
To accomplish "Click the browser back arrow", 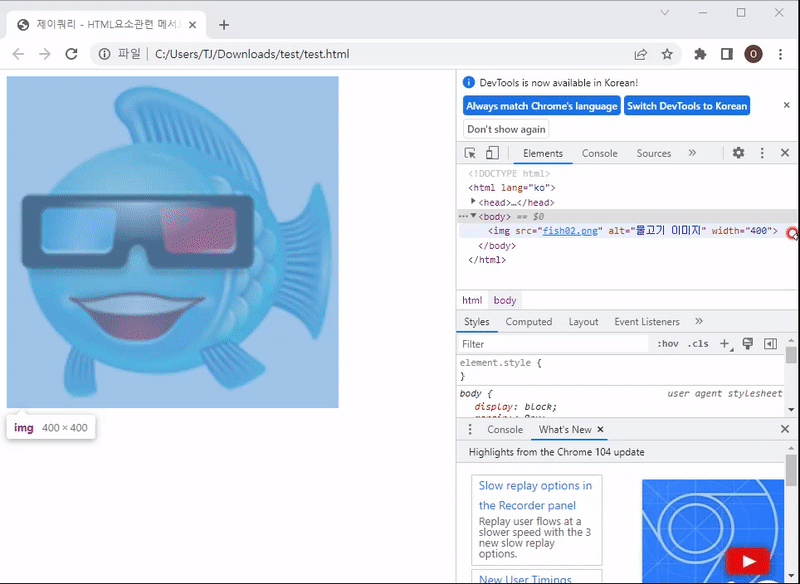I will [x=18, y=54].
